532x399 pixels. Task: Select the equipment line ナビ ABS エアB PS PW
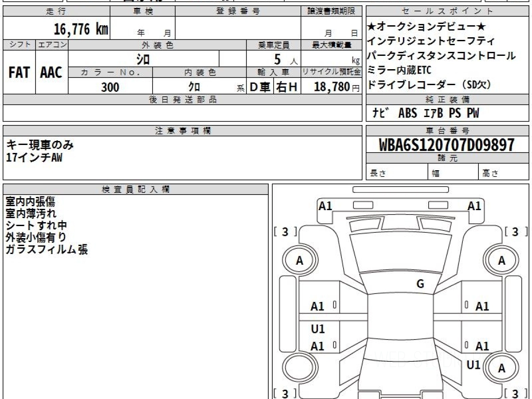[x=426, y=113]
